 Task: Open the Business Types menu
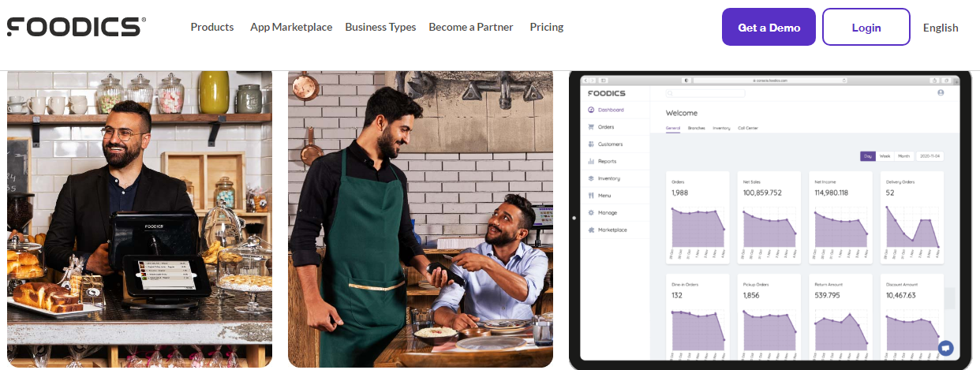pos(380,27)
